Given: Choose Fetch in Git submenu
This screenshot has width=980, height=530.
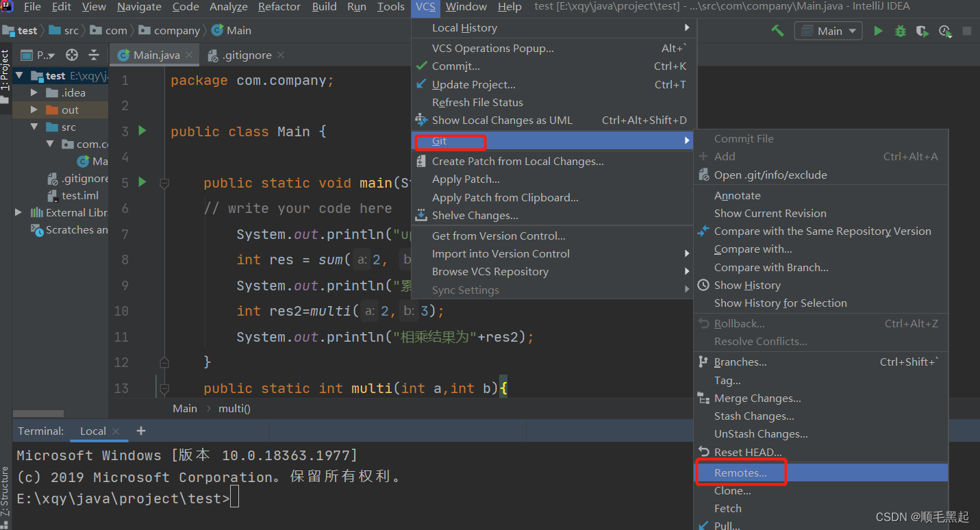Looking at the screenshot, I should [x=821, y=509].
